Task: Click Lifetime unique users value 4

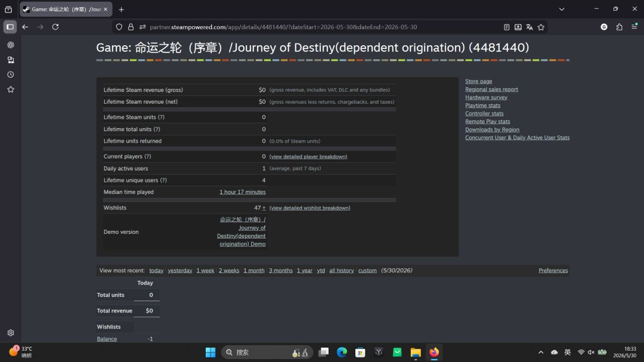Action: click(264, 180)
